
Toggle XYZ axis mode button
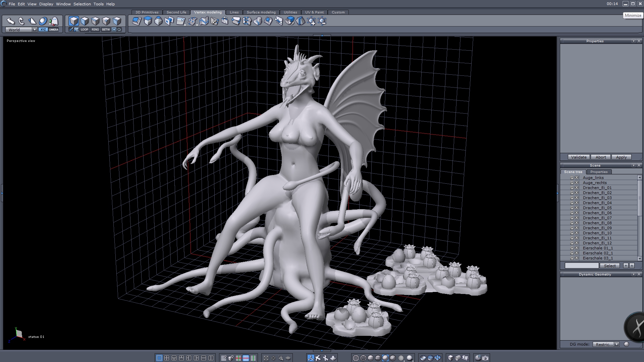tap(43, 29)
